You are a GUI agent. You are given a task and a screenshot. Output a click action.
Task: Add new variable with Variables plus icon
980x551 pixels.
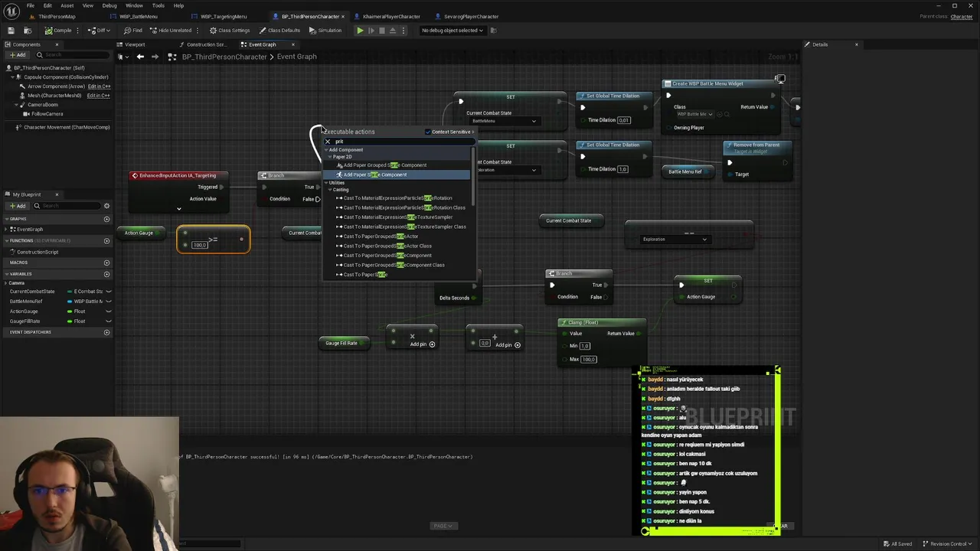[x=106, y=273]
